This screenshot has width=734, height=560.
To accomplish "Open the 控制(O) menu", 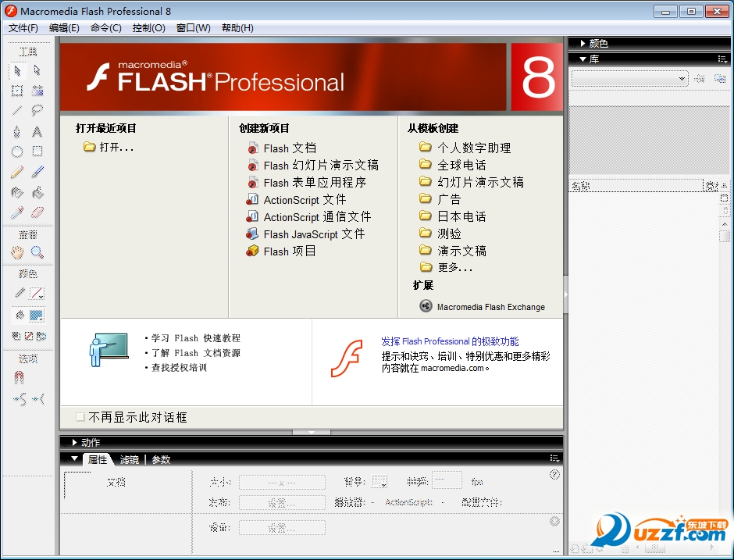I will pos(148,28).
